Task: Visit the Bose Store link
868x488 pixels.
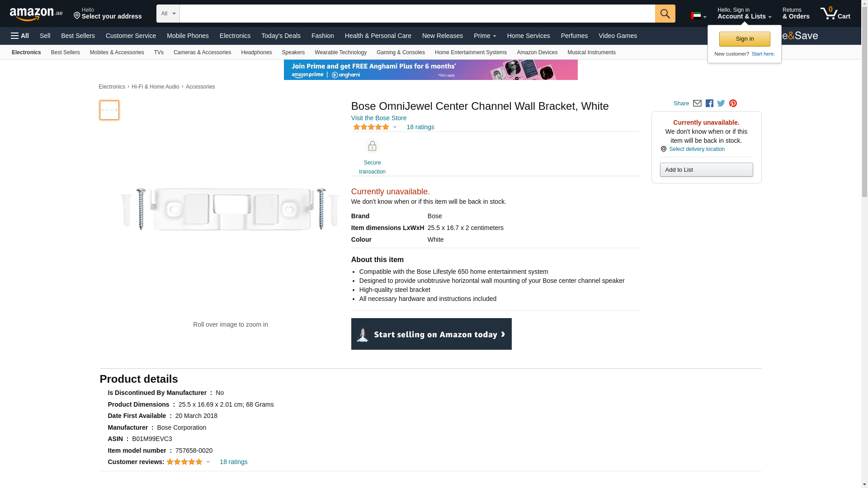Action: click(x=378, y=118)
